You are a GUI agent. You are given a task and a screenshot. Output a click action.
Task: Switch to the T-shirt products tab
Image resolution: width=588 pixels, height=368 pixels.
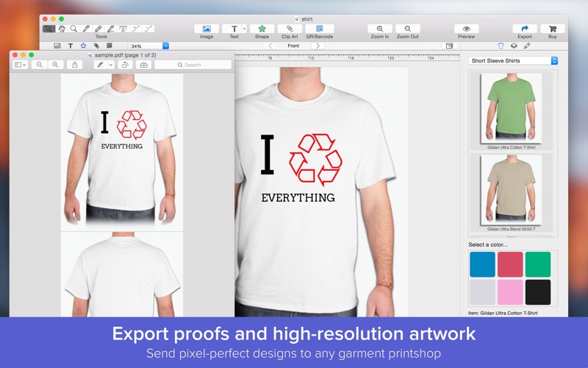(501, 46)
